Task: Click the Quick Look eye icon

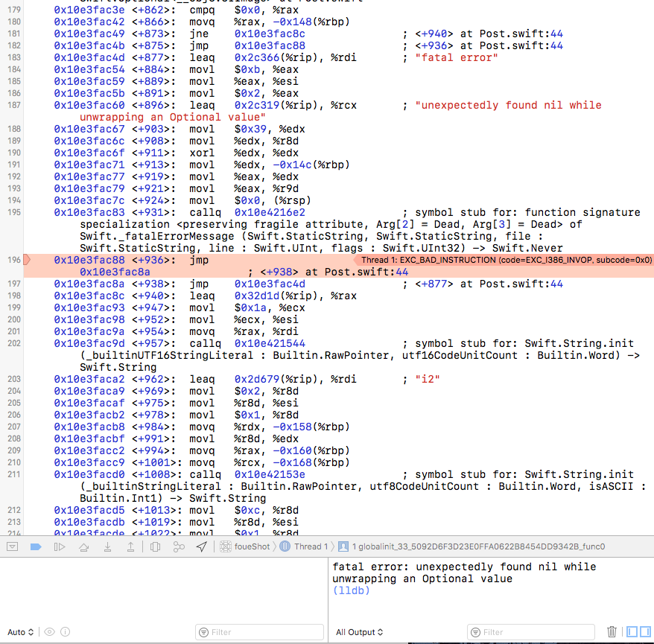Action: tap(48, 631)
